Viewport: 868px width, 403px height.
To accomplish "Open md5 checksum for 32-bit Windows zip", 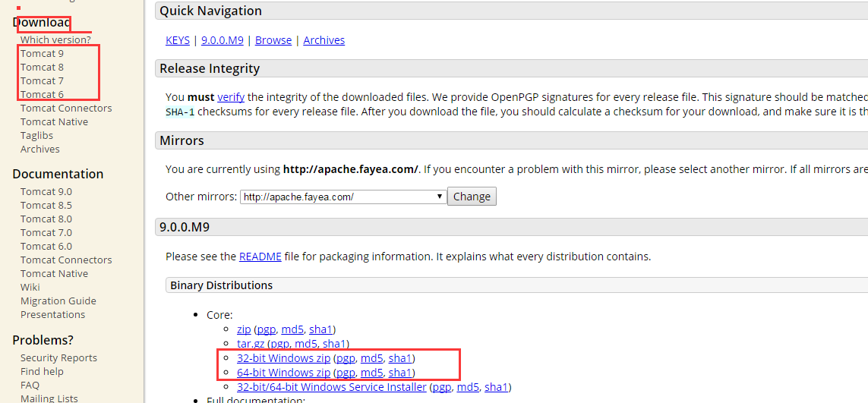I will click(372, 358).
